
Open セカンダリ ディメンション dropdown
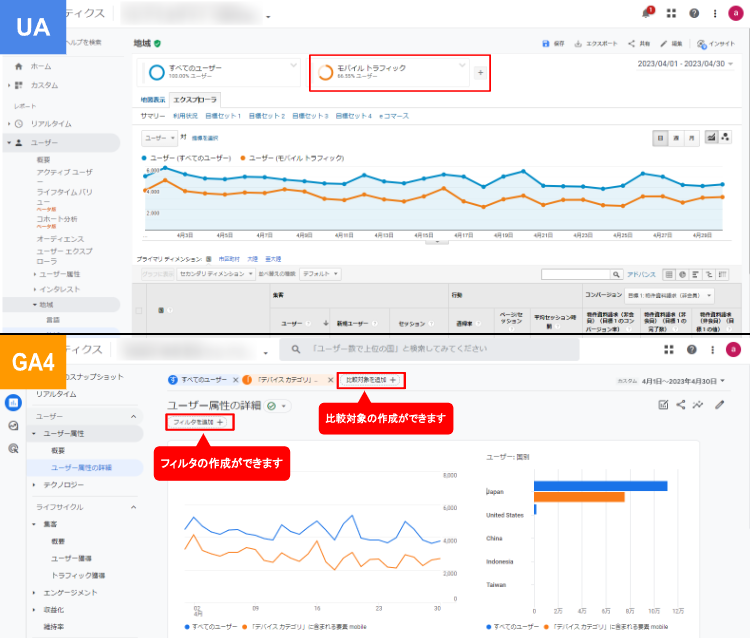coord(216,274)
